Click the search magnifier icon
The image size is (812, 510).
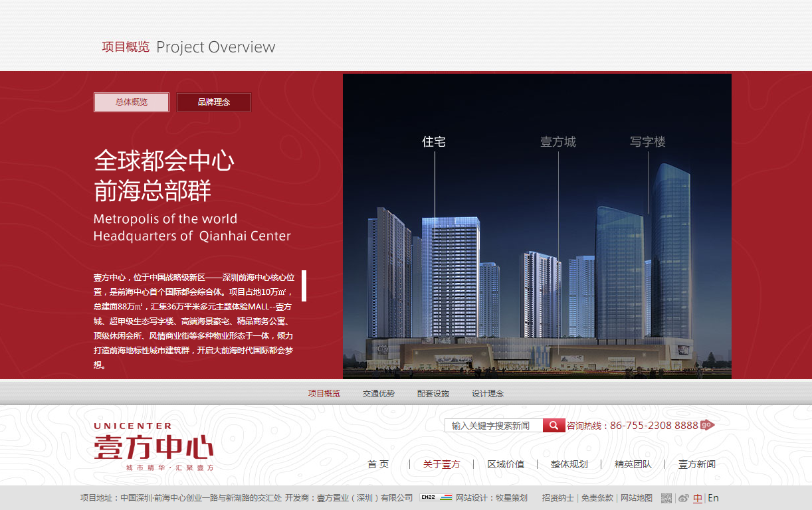[554, 425]
